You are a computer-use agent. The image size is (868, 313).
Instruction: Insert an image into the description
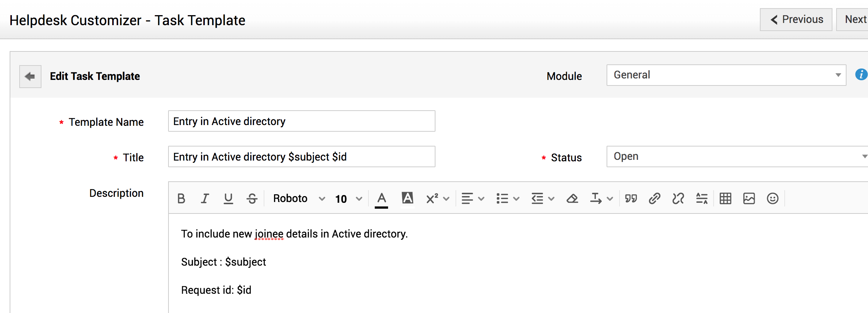click(x=749, y=199)
